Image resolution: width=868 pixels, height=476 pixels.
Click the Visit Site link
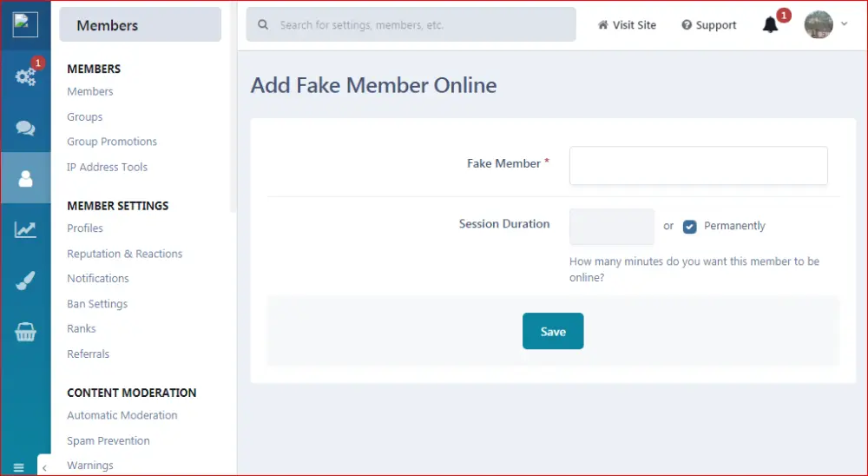tap(627, 25)
